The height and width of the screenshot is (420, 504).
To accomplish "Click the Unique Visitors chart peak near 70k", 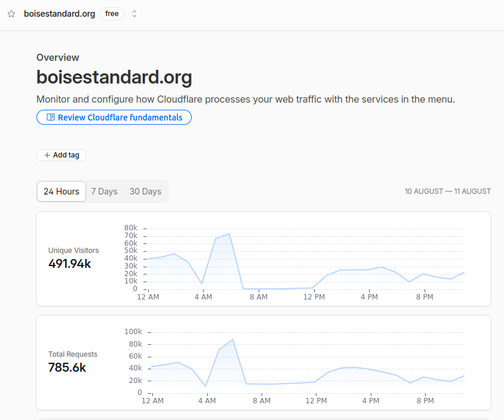I will point(229,234).
